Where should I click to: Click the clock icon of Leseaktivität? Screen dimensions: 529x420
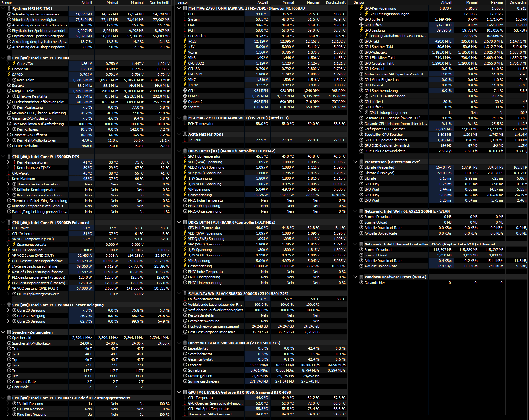[185, 348]
